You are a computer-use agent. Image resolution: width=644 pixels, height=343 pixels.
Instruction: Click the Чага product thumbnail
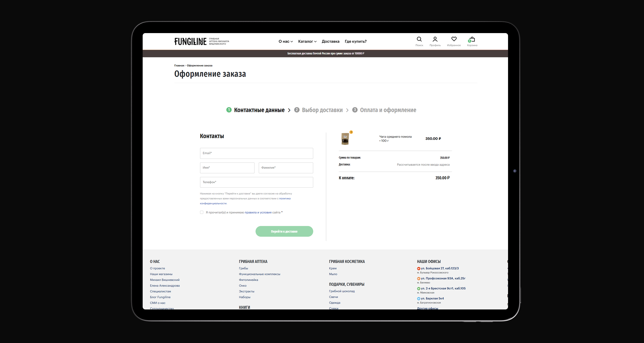click(x=345, y=139)
